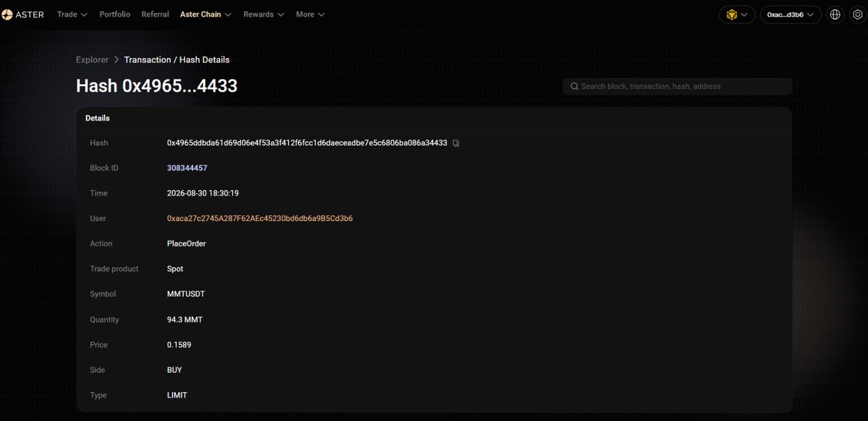Viewport: 868px width, 421px height.
Task: Open the user address 0xaca27c... link
Action: pyautogui.click(x=260, y=218)
